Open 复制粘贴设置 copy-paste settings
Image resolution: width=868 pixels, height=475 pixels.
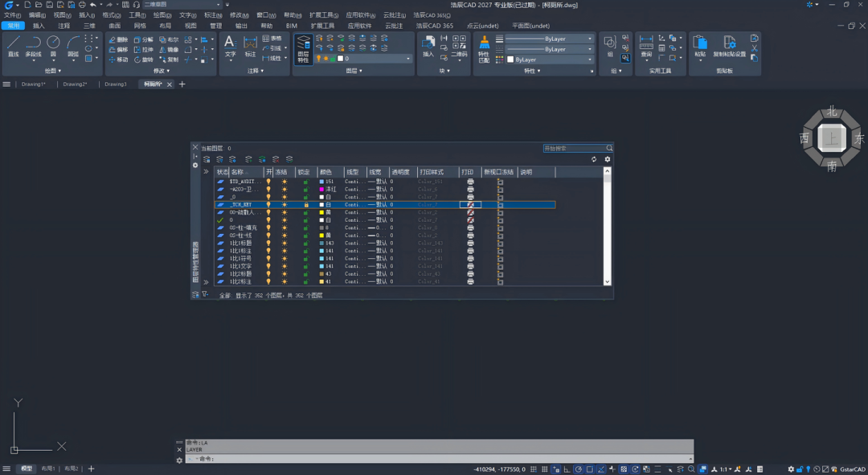[729, 46]
